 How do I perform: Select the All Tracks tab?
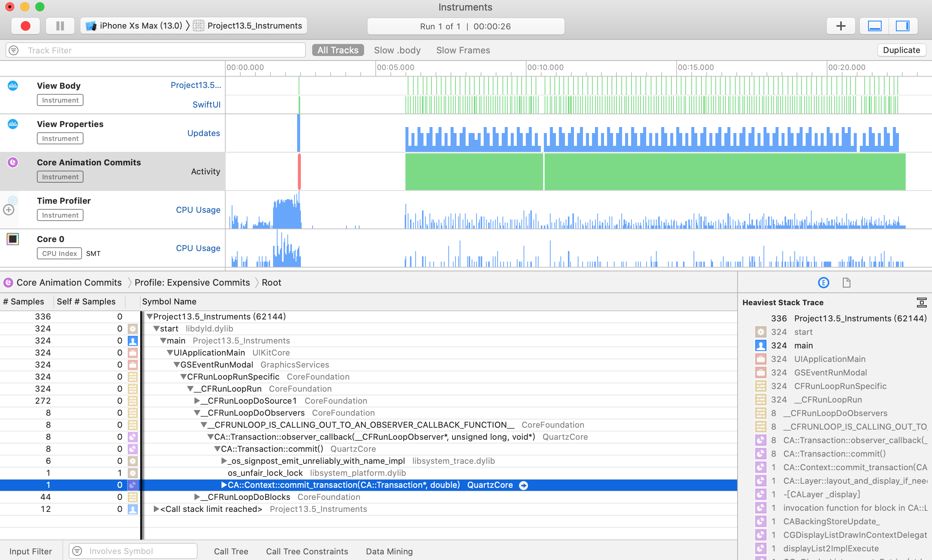coord(338,50)
